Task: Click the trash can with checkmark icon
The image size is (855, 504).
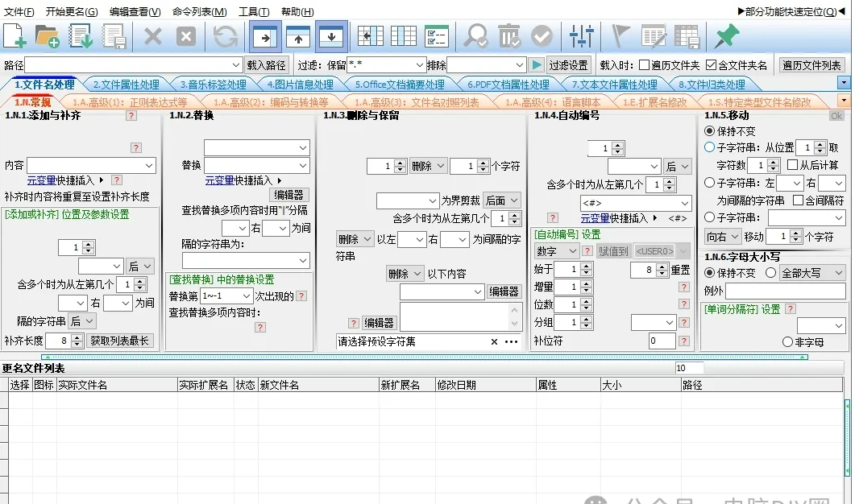Action: click(509, 36)
